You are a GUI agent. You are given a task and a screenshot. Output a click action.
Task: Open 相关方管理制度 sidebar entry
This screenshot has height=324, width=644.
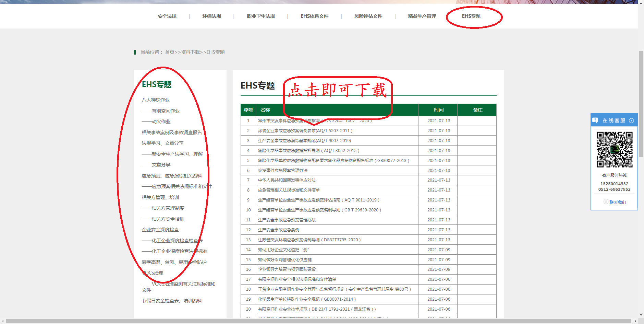click(x=168, y=208)
